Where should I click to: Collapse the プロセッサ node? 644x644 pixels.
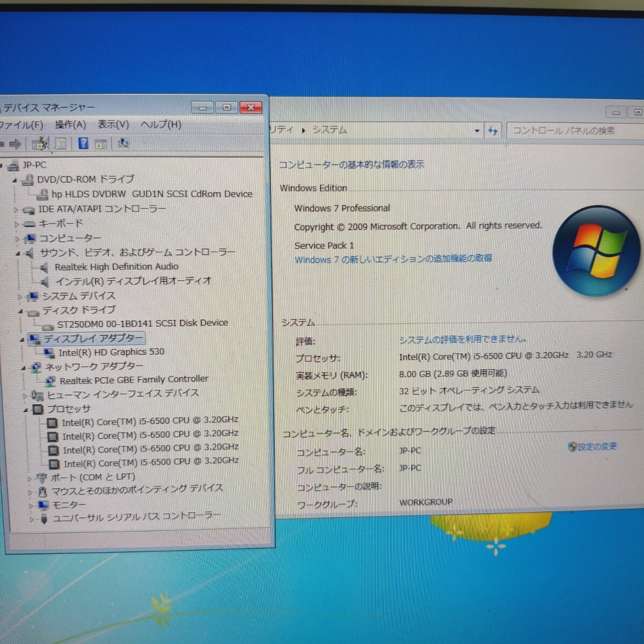(25, 410)
